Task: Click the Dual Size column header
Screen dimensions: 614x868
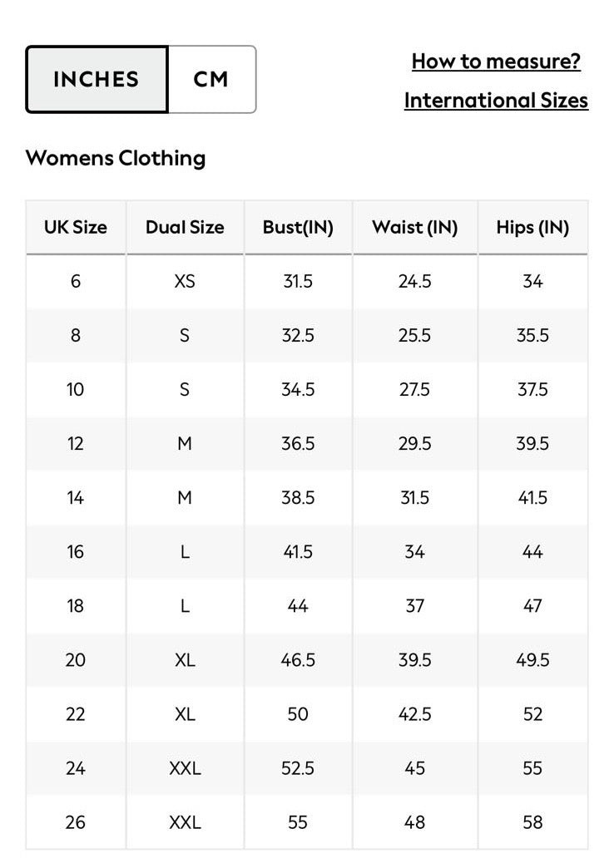Action: tap(185, 228)
